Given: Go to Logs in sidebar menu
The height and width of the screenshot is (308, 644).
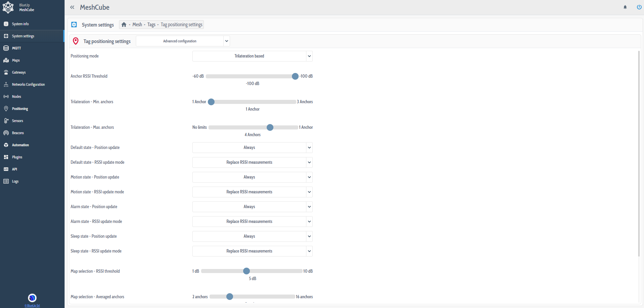Looking at the screenshot, I should (x=15, y=181).
